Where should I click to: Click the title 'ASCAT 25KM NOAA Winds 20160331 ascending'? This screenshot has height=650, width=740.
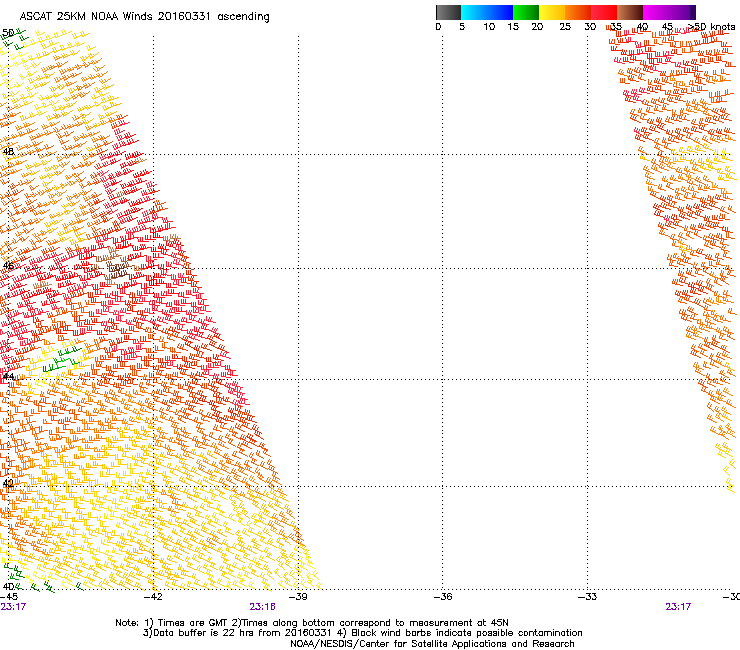point(144,17)
